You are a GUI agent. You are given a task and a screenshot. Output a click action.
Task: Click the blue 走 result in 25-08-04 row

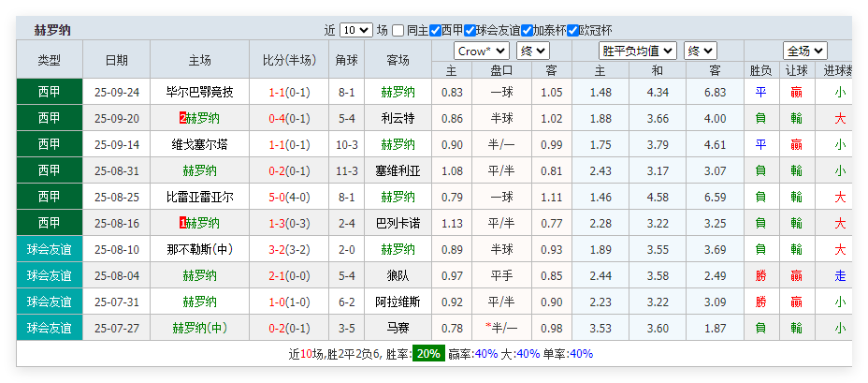click(x=840, y=275)
